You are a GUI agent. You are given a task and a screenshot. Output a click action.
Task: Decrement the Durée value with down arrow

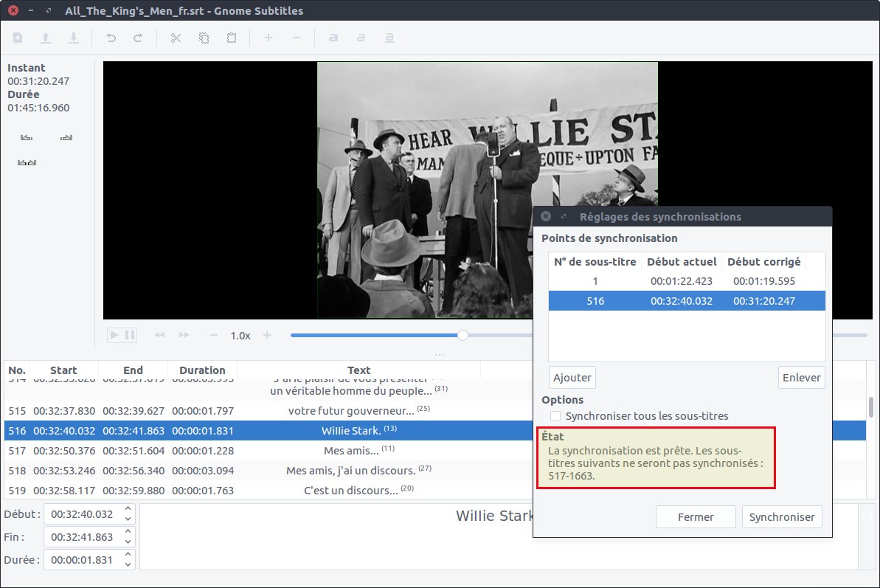coord(128,565)
